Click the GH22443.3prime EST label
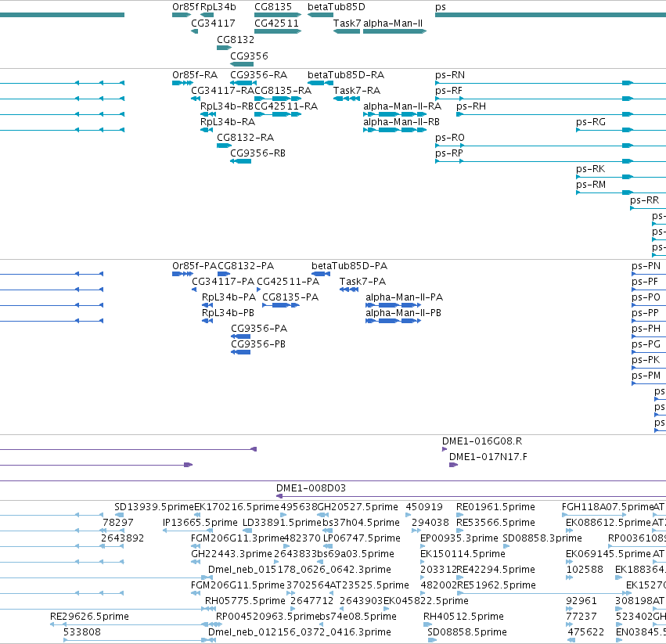666x644 pixels. point(231,554)
